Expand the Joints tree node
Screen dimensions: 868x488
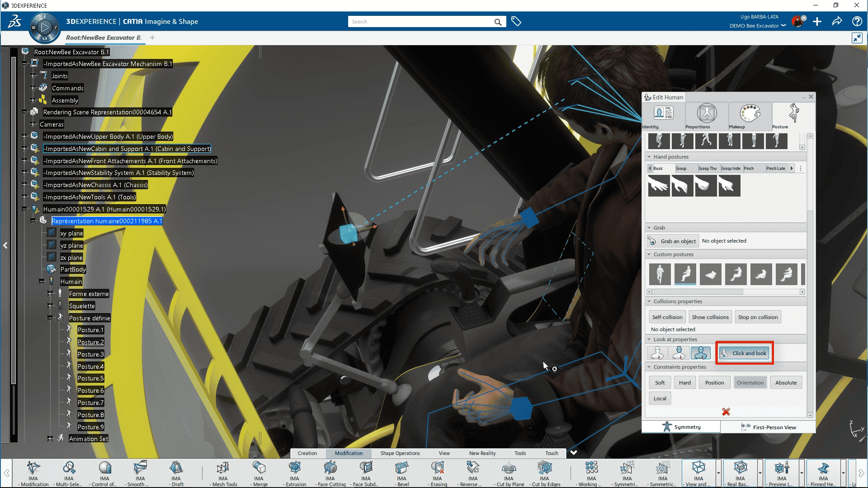[x=33, y=76]
